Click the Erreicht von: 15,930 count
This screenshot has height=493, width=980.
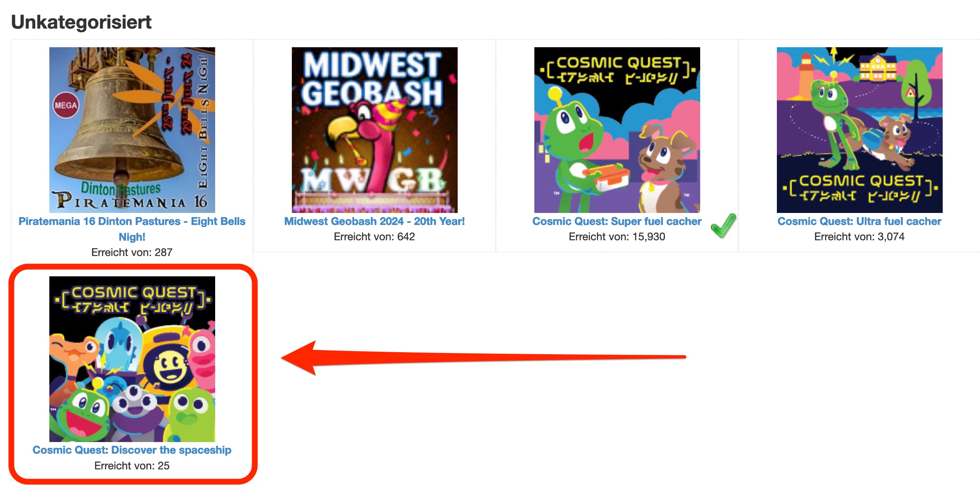click(617, 237)
